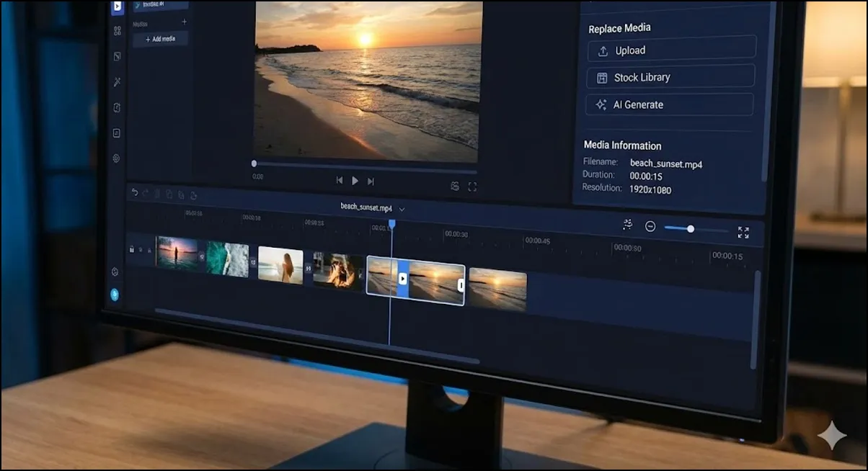This screenshot has width=868, height=471.
Task: Click the Add media button in the media panel
Action: [x=160, y=38]
